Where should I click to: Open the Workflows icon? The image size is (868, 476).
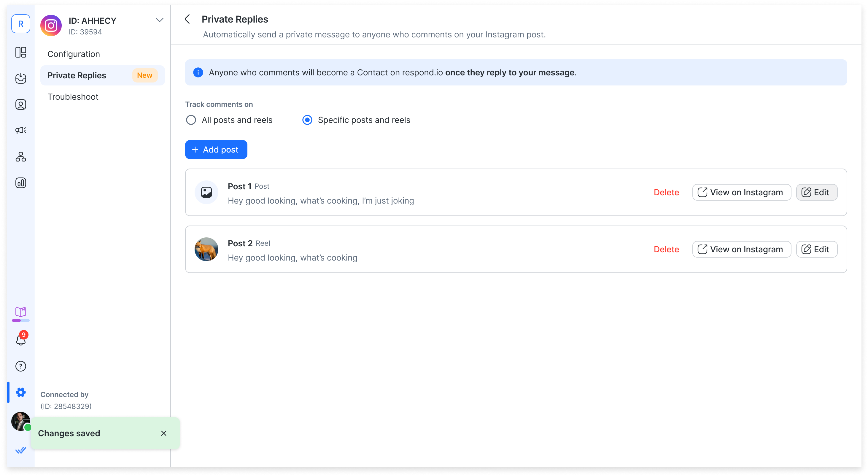[20, 157]
